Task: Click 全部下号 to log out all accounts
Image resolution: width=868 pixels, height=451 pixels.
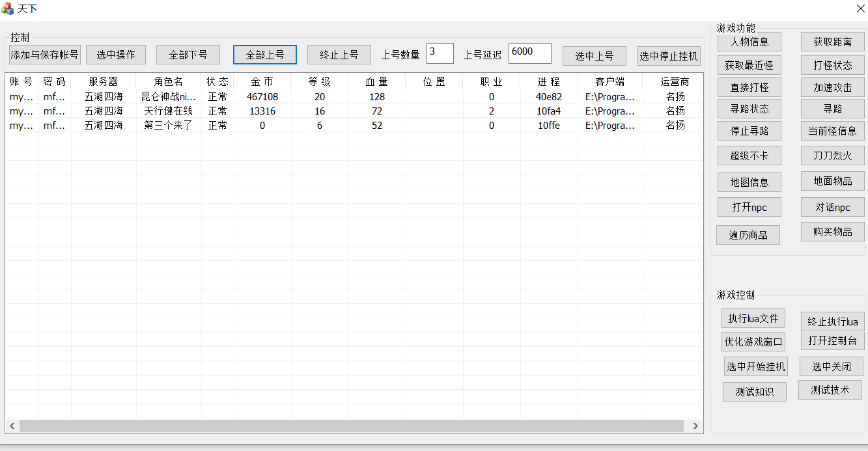Action: (x=188, y=55)
